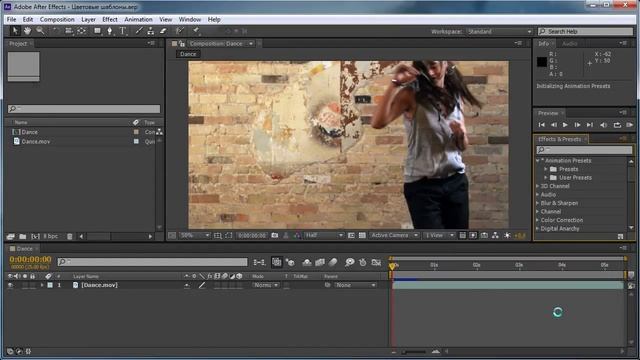Open the File menu
Image resolution: width=640 pixels, height=360 pixels.
(11, 19)
